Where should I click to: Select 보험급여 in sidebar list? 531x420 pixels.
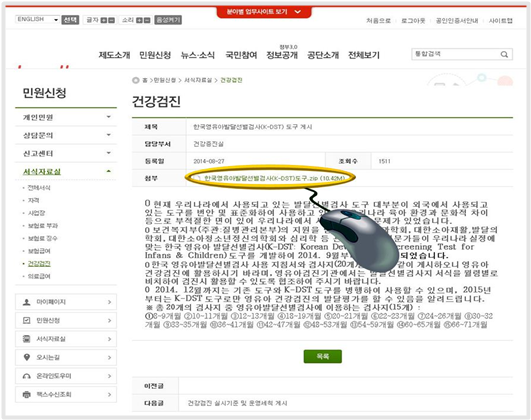point(39,251)
